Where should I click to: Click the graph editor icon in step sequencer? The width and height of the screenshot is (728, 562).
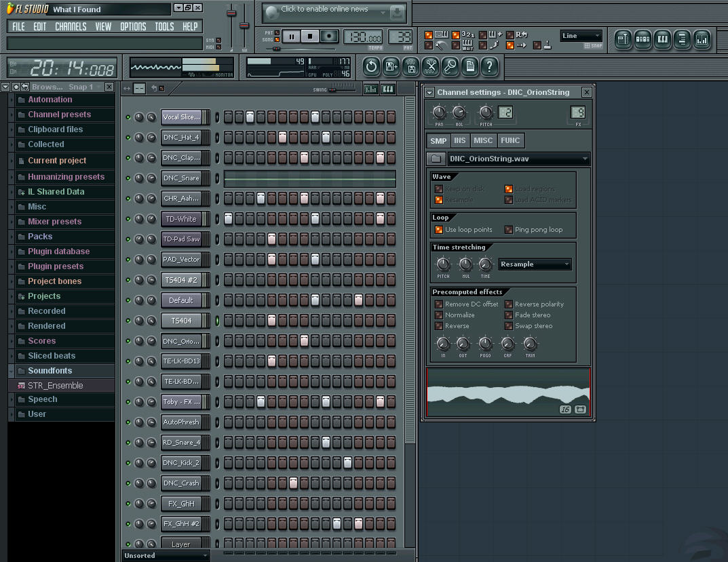370,89
